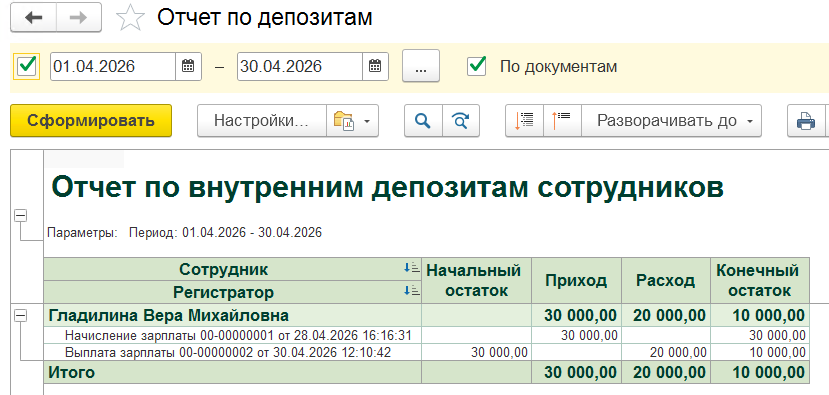The width and height of the screenshot is (829, 395).
Task: Sort by Регистратор column sort icon
Action: [x=411, y=291]
